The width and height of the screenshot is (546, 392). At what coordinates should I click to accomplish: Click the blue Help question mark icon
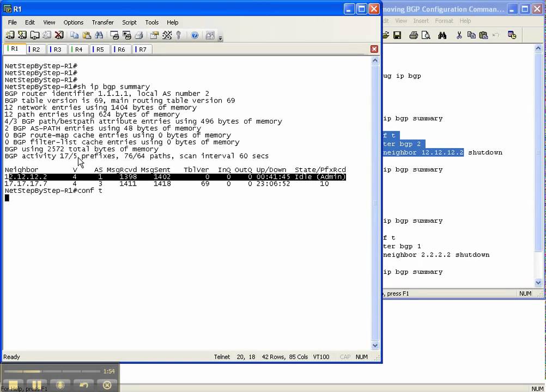coord(195,35)
